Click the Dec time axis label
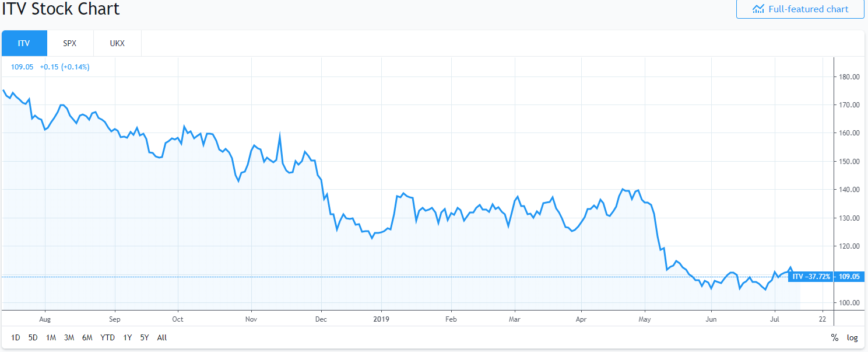This screenshot has width=868, height=352. pos(321,319)
